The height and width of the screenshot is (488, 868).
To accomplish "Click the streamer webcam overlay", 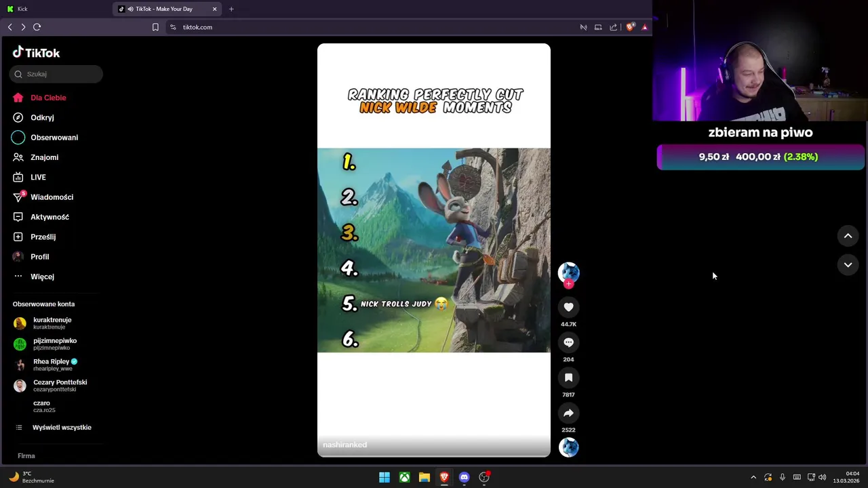I will point(760,61).
